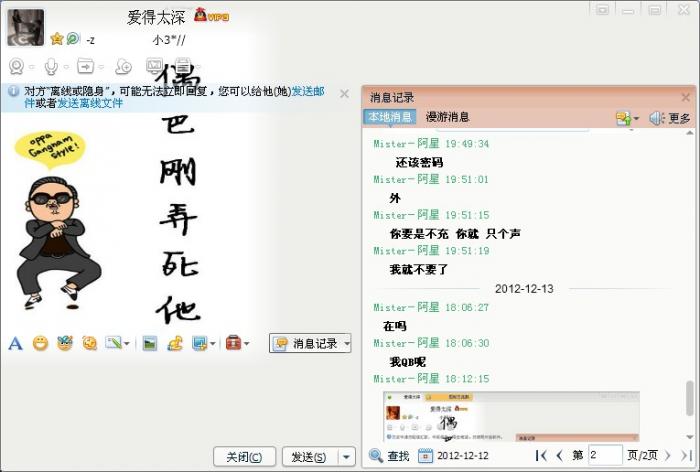
Task: Open the remote desktop monitor icon
Action: [x=154, y=66]
